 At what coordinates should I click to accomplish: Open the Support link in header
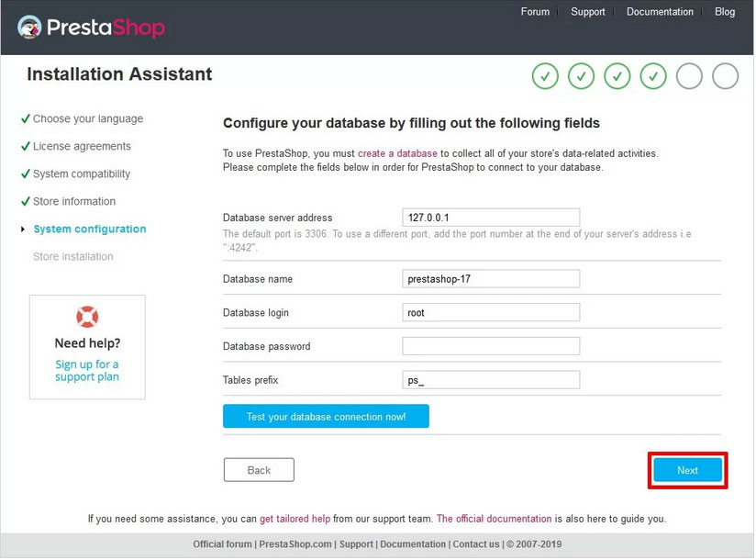tap(588, 12)
